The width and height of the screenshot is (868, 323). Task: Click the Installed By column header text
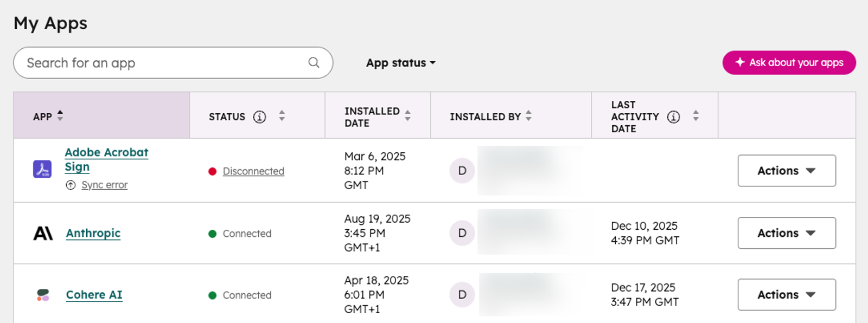pyautogui.click(x=485, y=117)
